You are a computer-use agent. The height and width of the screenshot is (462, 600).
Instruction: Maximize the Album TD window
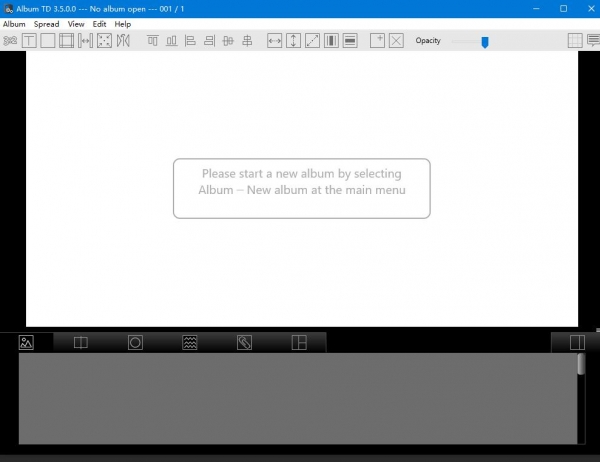coord(564,8)
